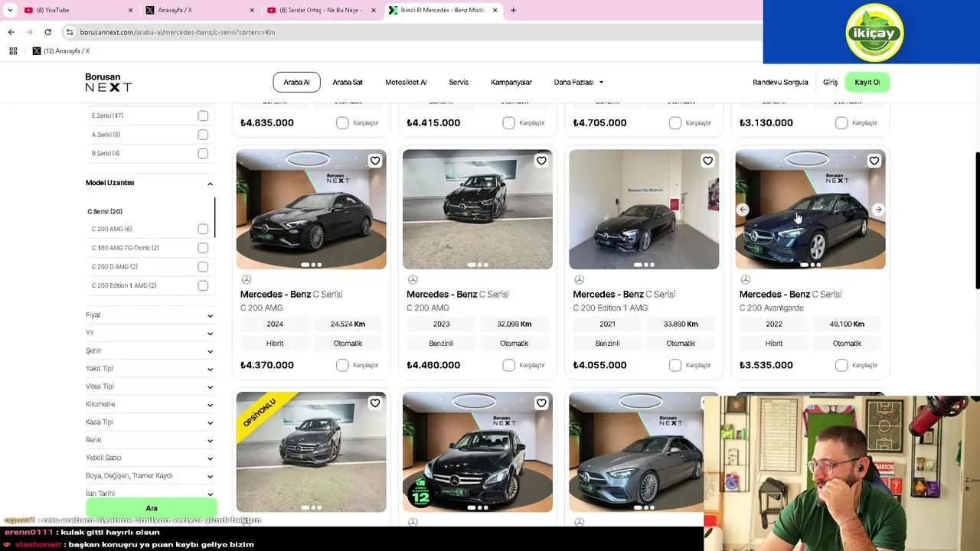The height and width of the screenshot is (551, 980).
Task: Click the page vertical scrollbar
Action: 977,220
